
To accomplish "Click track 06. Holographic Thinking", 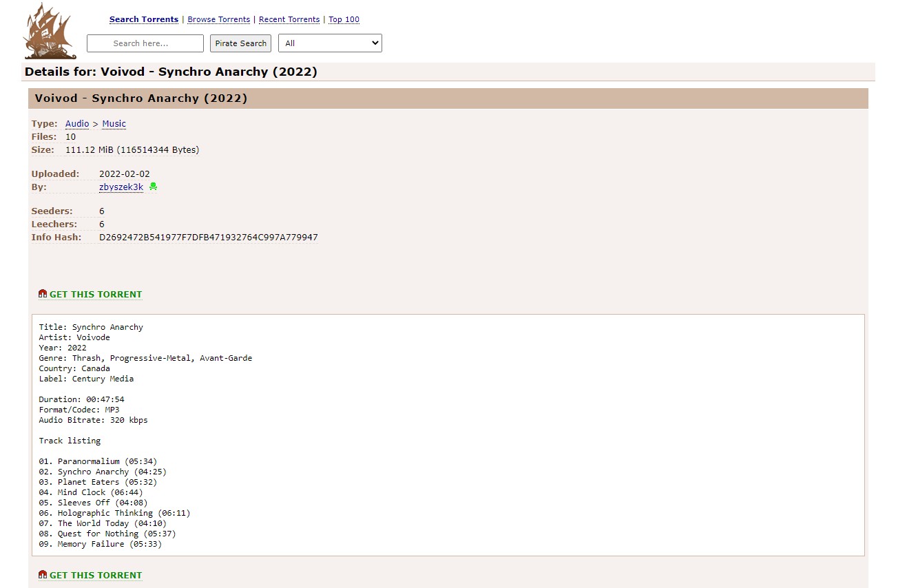I will pyautogui.click(x=114, y=513).
